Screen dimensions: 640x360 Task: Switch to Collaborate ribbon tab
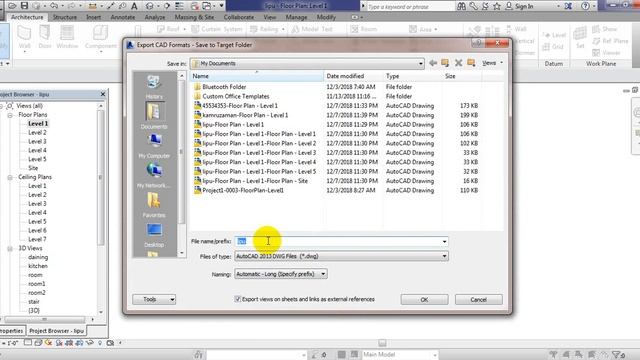pyautogui.click(x=239, y=17)
